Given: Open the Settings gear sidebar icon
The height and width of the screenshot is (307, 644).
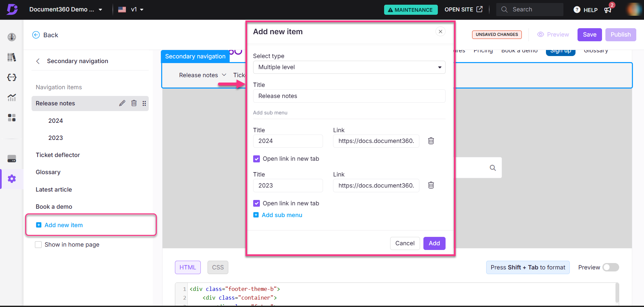Looking at the screenshot, I should (x=12, y=179).
